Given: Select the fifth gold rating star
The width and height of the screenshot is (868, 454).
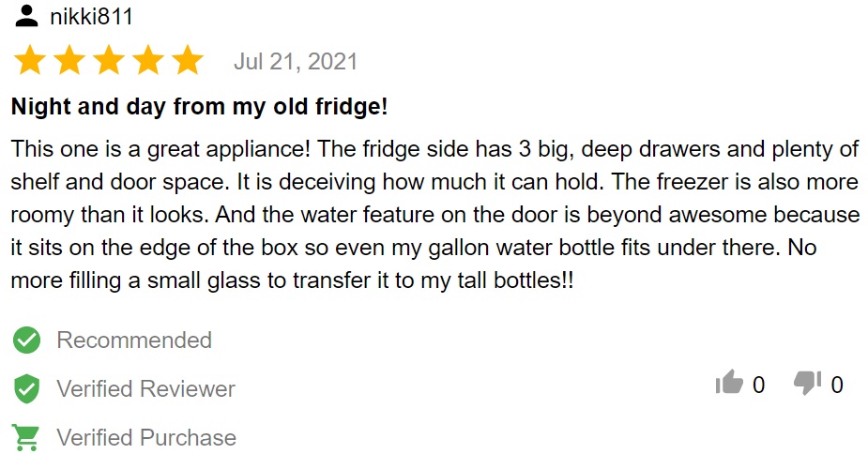Looking at the screenshot, I should click(x=189, y=60).
